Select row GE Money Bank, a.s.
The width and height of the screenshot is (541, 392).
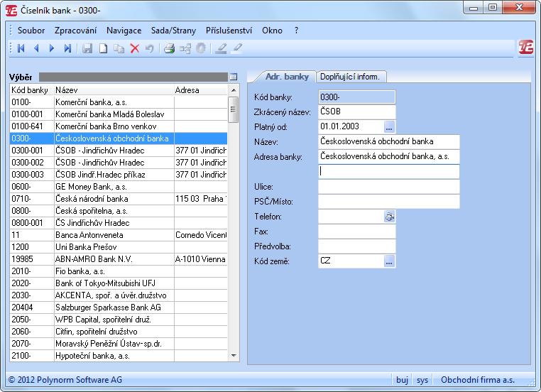(x=119, y=187)
